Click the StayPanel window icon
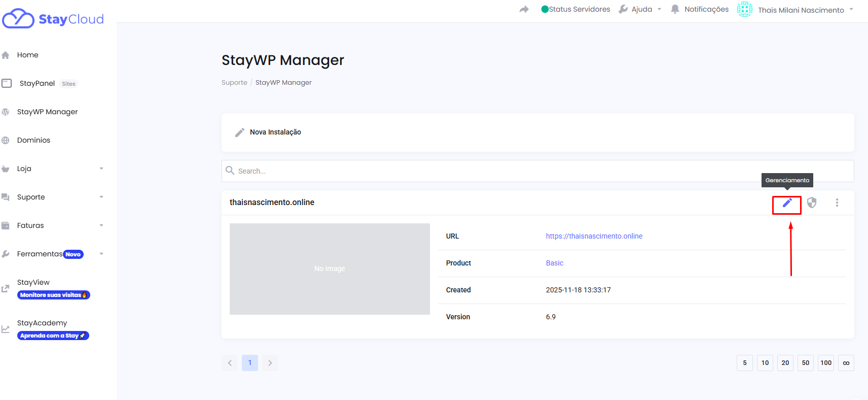The height and width of the screenshot is (400, 868). click(7, 83)
